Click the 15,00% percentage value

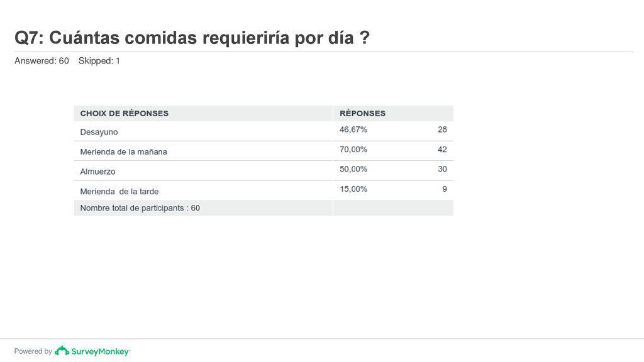pos(353,189)
